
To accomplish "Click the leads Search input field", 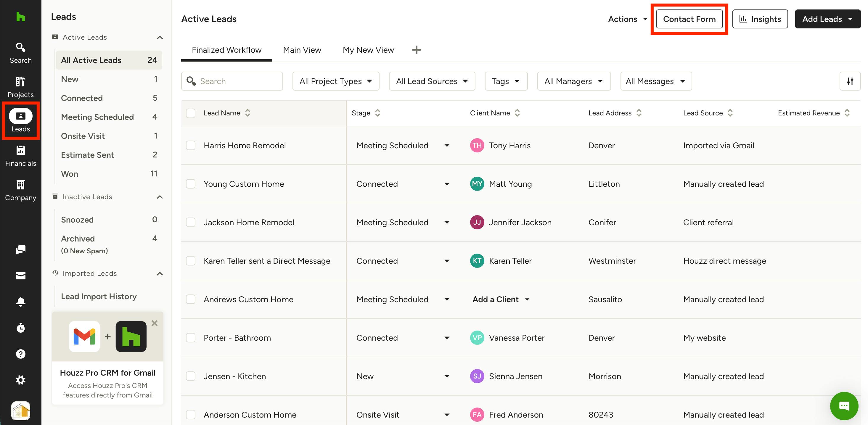I will (232, 81).
